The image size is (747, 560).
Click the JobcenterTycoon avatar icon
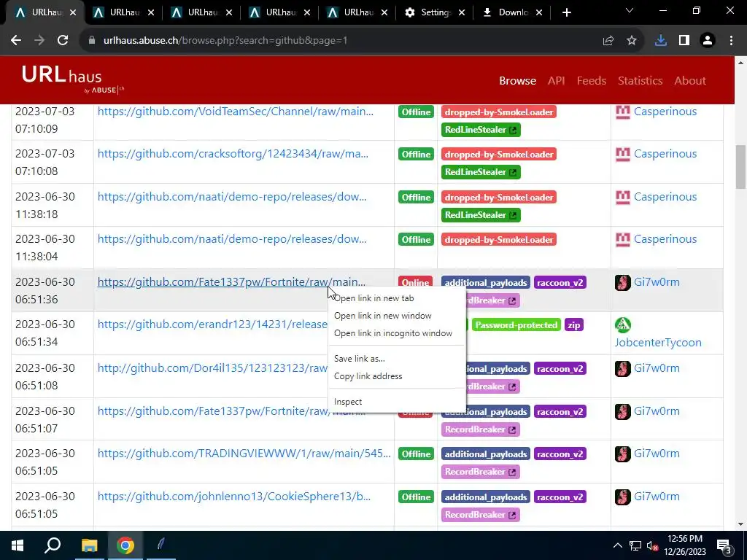click(623, 324)
